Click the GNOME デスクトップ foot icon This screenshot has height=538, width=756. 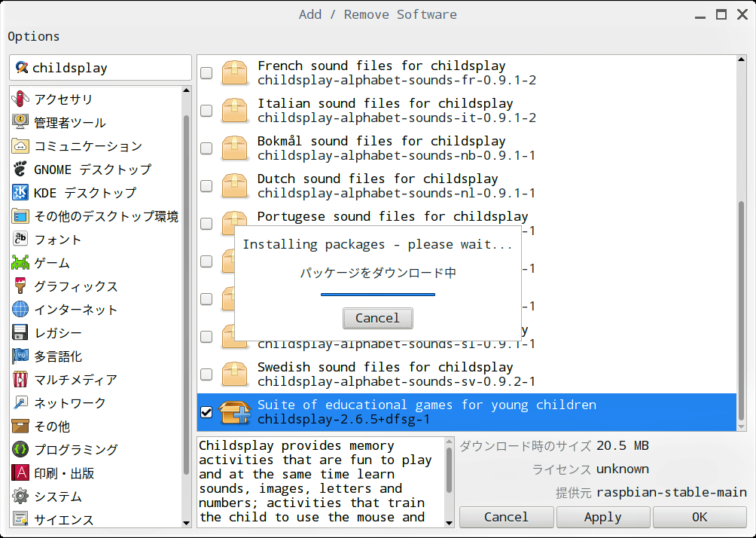coord(20,169)
